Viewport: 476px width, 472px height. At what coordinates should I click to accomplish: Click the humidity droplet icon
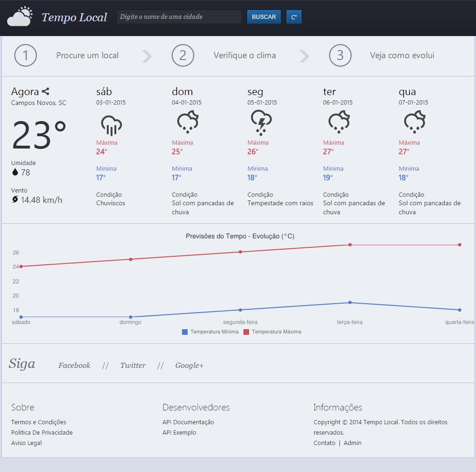point(15,172)
